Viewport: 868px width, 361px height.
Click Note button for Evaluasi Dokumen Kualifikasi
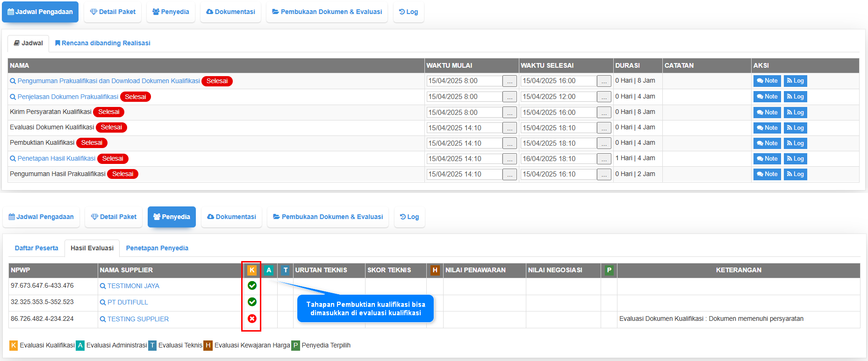point(767,128)
